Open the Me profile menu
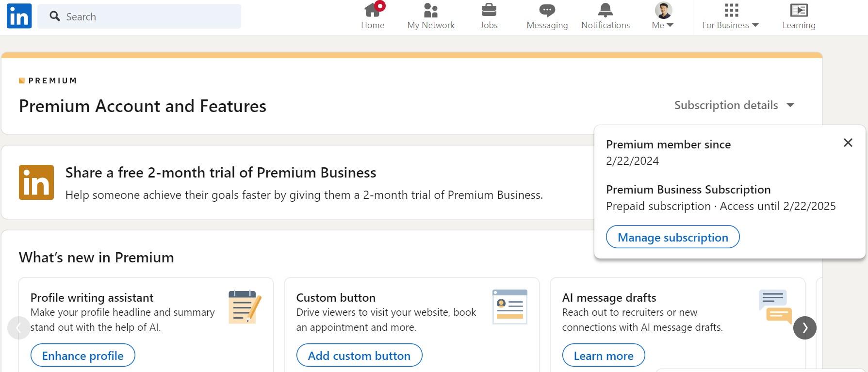868x372 pixels. pyautogui.click(x=663, y=16)
